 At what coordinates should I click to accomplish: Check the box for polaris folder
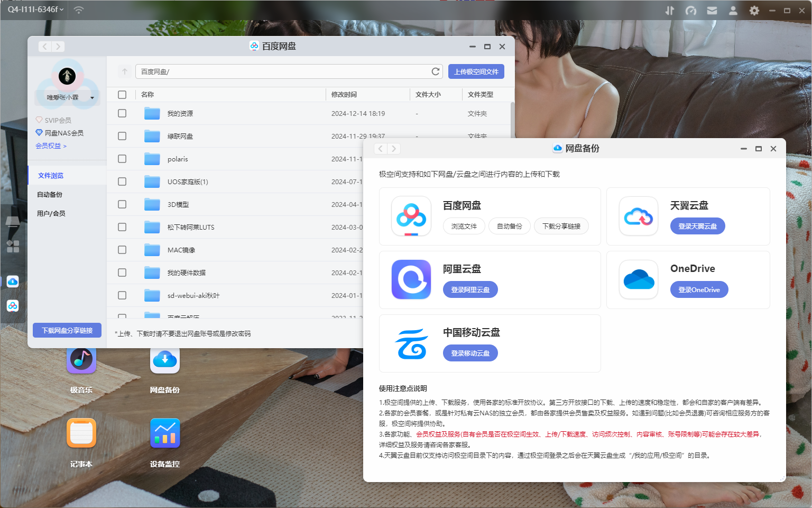click(122, 159)
